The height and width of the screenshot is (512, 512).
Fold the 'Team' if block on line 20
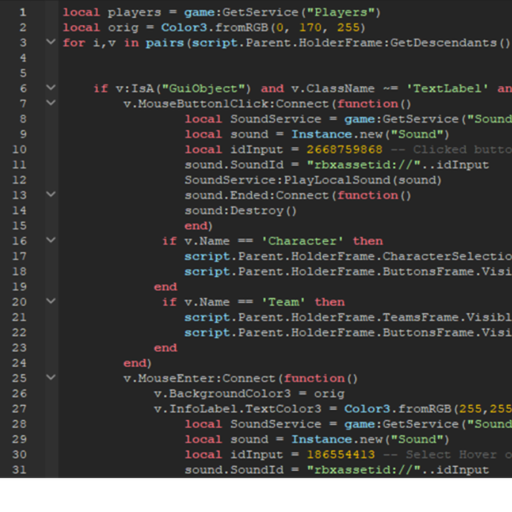coord(51,301)
